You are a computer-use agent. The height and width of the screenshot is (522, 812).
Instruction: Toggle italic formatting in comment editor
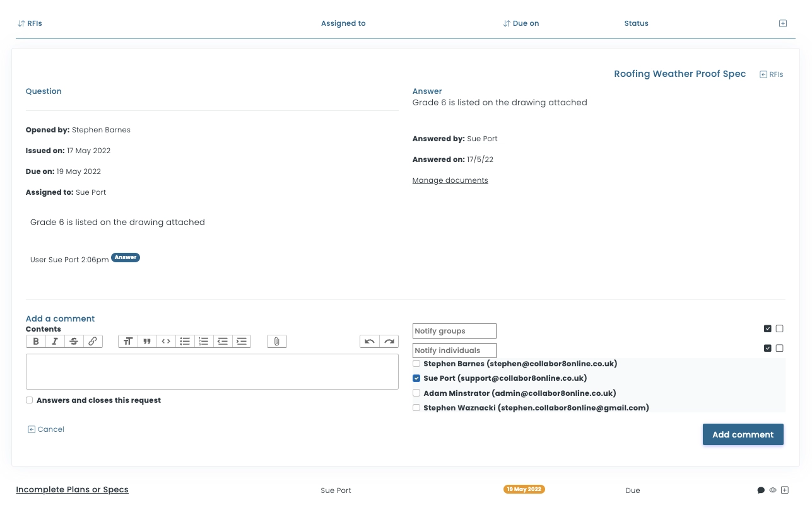pyautogui.click(x=55, y=341)
